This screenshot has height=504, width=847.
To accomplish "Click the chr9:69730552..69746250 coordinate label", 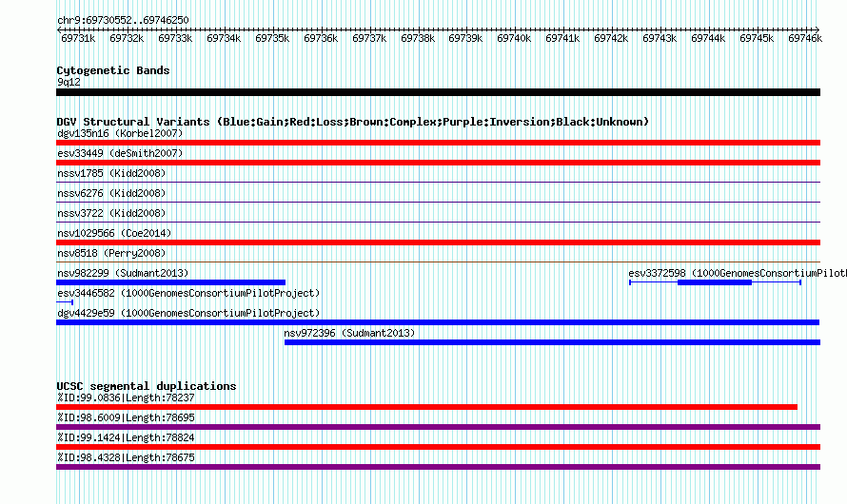I will click(x=123, y=20).
